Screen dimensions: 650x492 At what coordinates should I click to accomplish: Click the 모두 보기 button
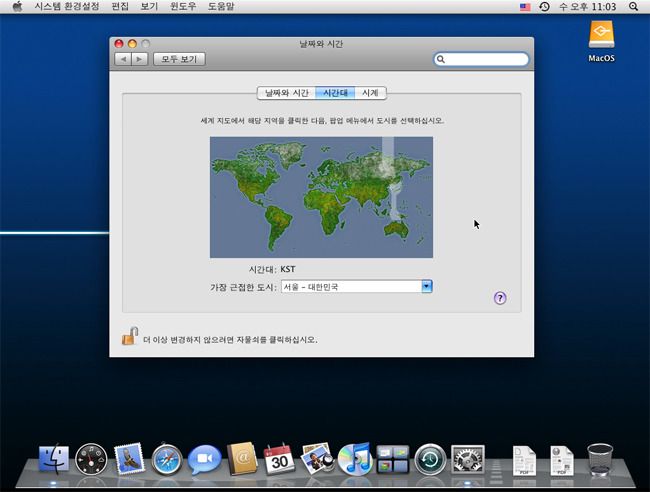click(179, 59)
